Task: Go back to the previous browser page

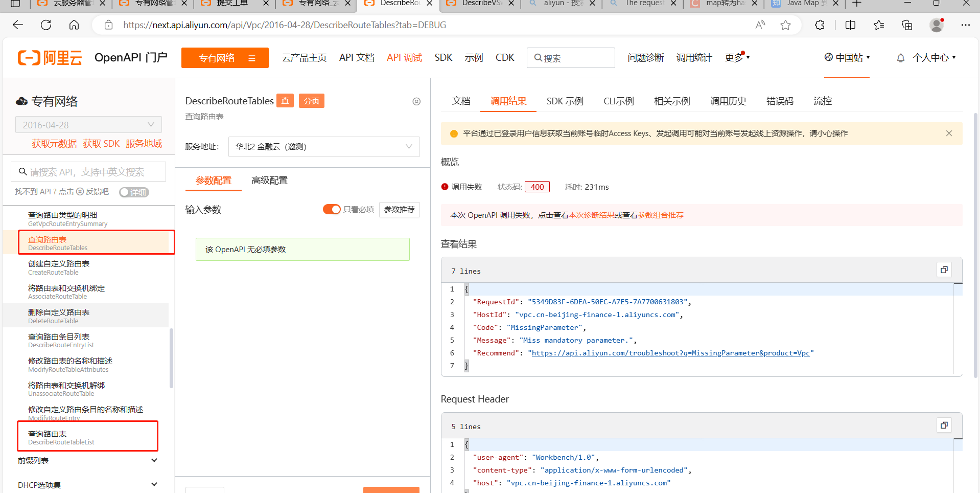Action: (18, 25)
